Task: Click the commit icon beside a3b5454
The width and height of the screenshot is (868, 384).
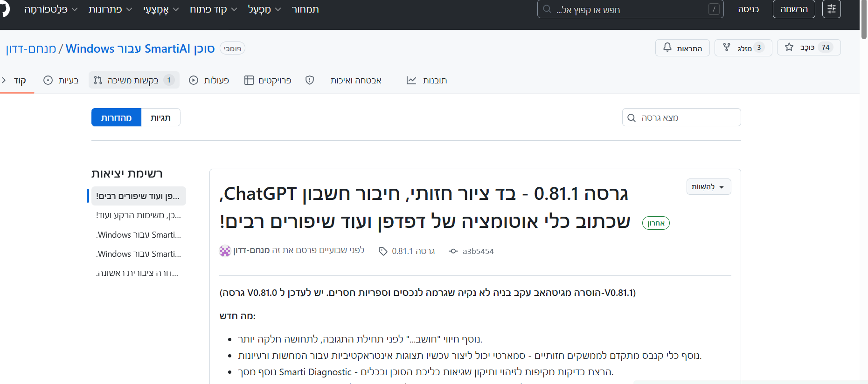Action: [x=453, y=251]
